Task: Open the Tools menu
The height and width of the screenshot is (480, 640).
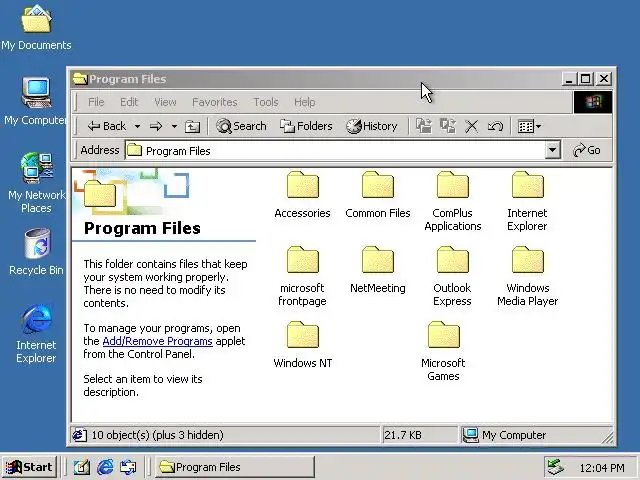Action: click(266, 102)
